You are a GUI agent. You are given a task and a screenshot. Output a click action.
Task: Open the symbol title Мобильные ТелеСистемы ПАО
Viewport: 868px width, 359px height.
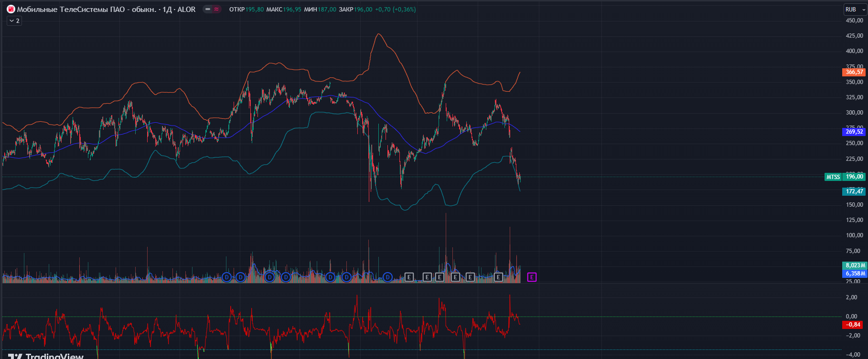[106, 9]
